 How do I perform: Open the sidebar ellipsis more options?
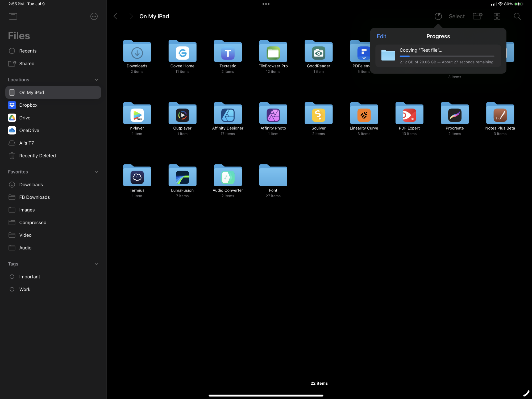pos(94,16)
